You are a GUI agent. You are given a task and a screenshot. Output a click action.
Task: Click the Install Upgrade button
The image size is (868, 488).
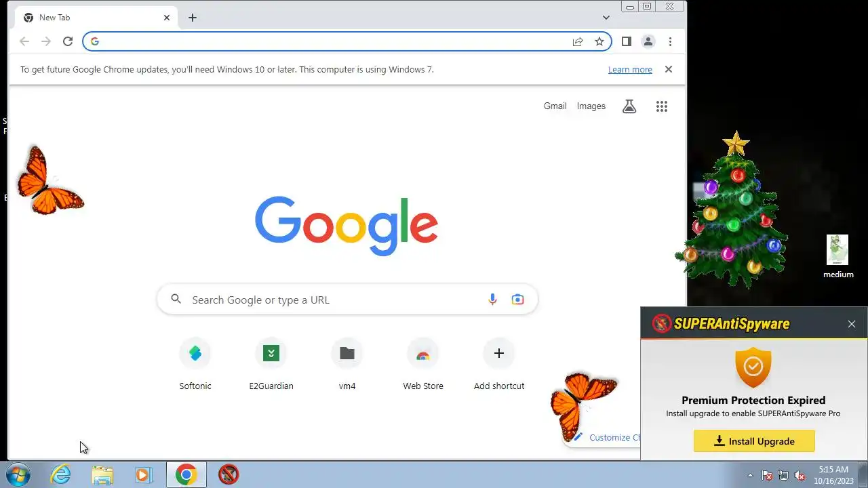[x=754, y=441]
